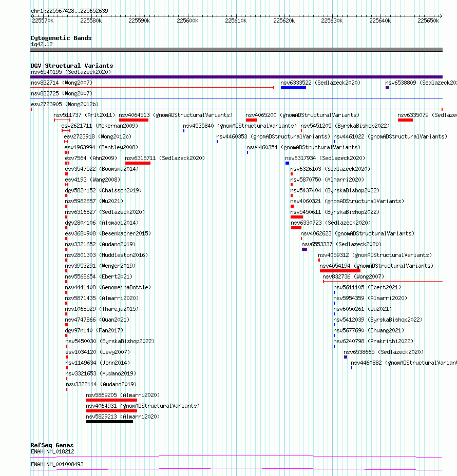Click the nsv6540195 (Sedlazeck2020) variant label

[x=71, y=72]
